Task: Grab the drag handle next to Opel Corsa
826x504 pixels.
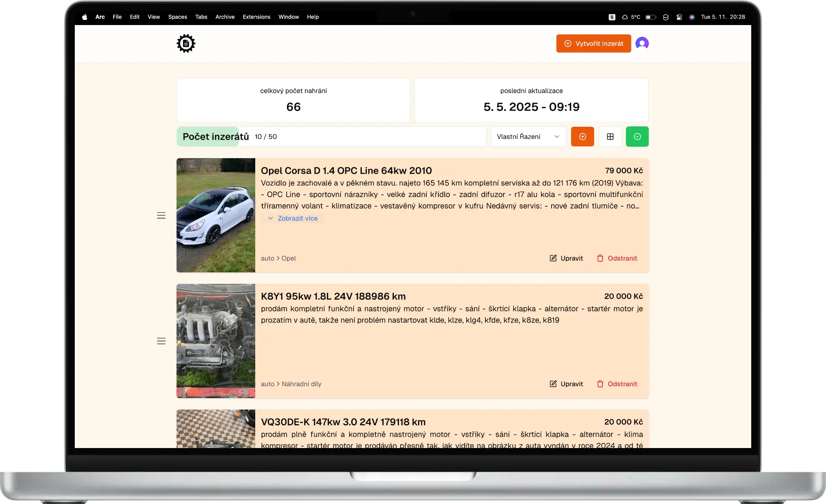Action: pos(161,215)
